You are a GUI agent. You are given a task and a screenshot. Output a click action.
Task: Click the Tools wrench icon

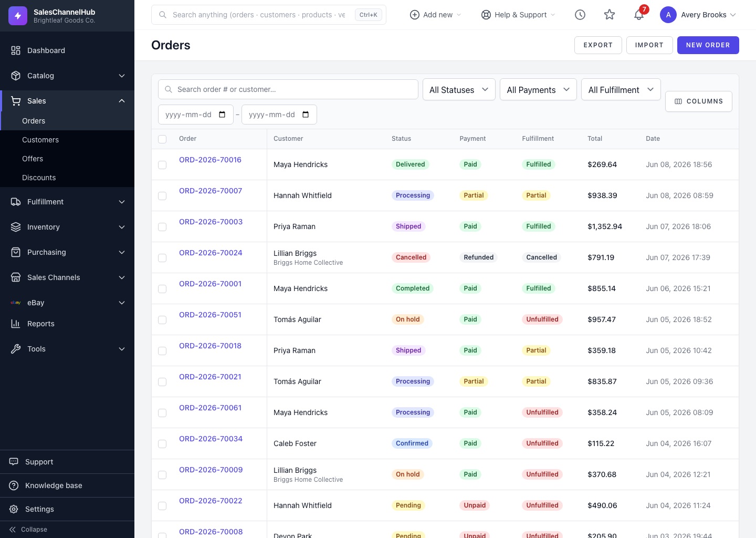point(16,349)
